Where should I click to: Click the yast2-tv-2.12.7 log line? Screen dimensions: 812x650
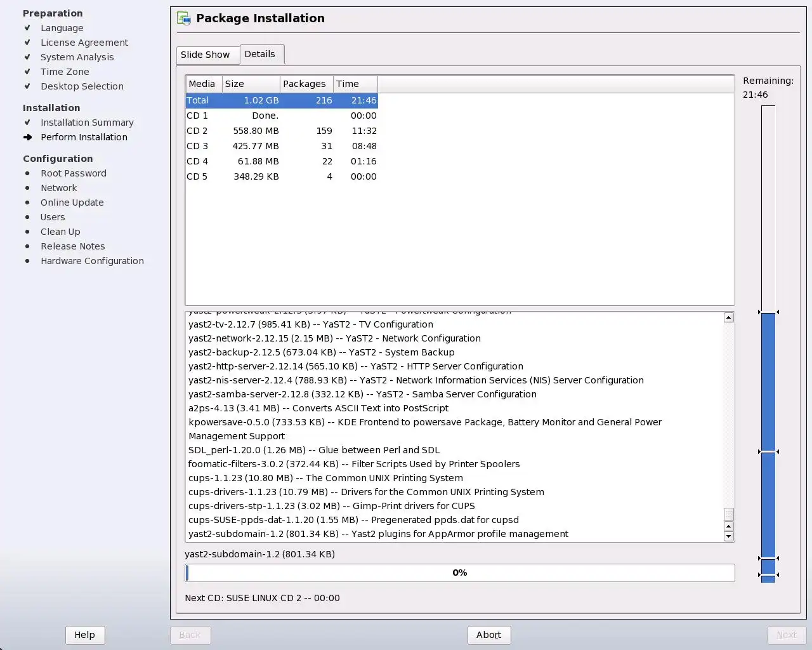pos(311,324)
